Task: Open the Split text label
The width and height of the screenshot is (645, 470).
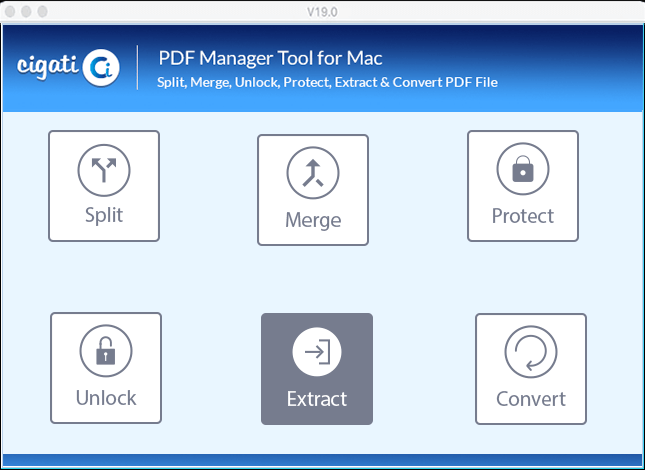Action: [104, 215]
